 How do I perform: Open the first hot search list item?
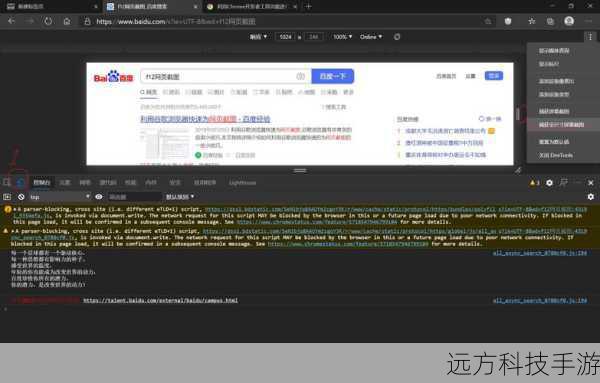click(445, 131)
